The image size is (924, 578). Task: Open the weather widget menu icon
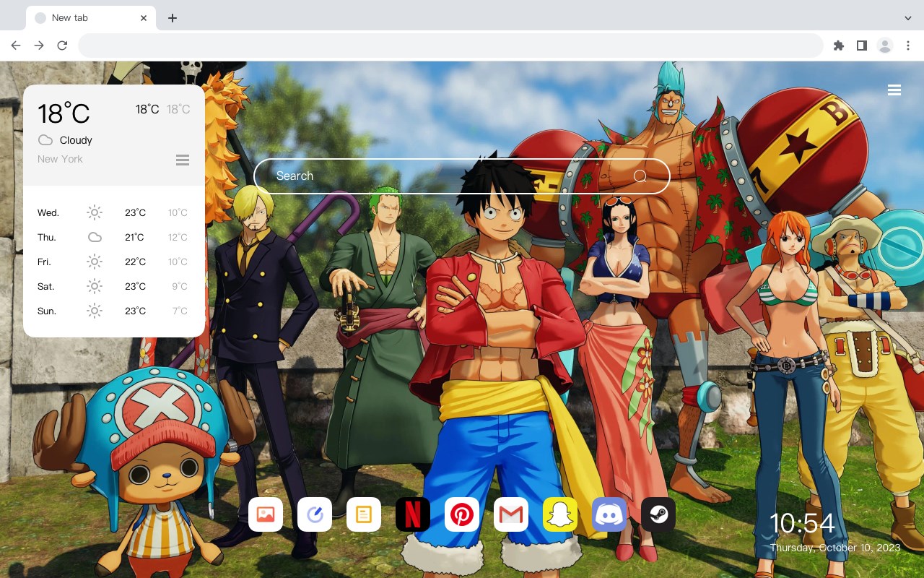(x=183, y=160)
